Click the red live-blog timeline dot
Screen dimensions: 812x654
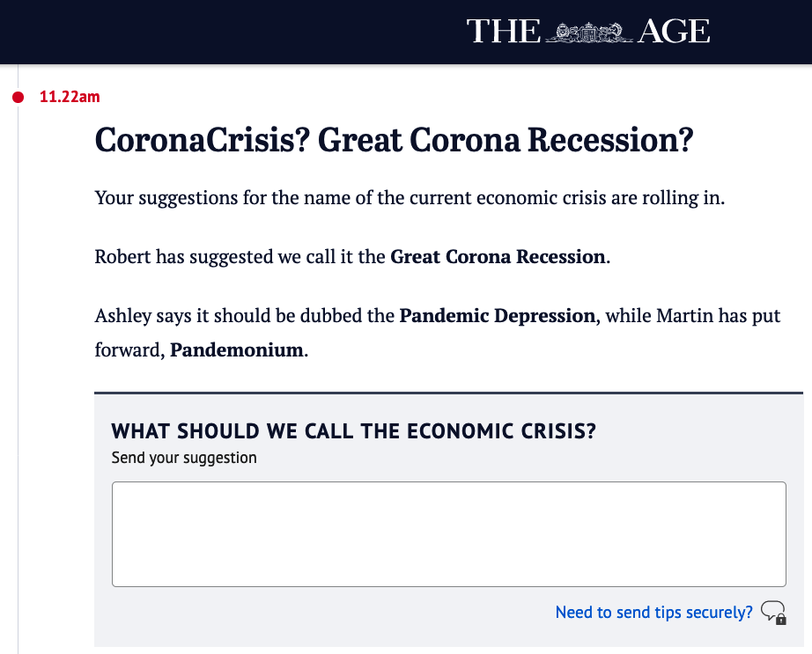click(18, 97)
